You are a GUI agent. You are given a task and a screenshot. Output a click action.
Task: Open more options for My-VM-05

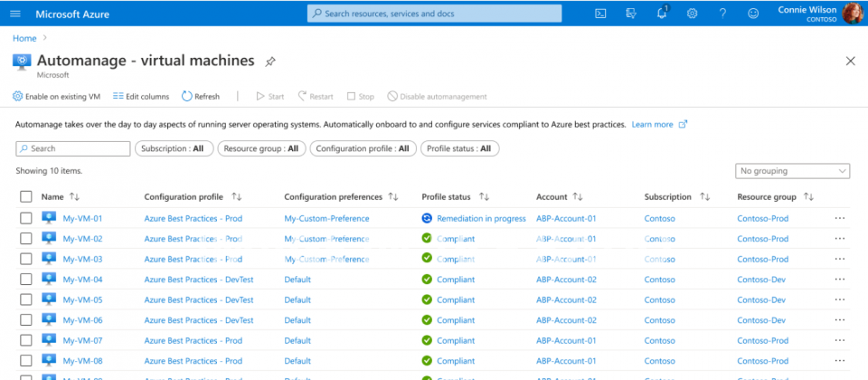[x=839, y=299]
